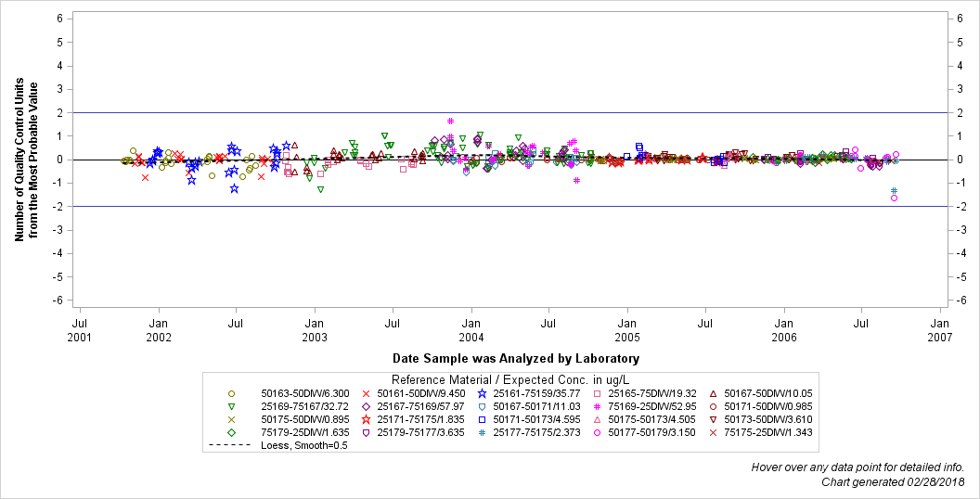Viewport: 980px width, 499px height.
Task: Click the purple diamond marker for 25167-75169/57.97
Action: [x=366, y=406]
